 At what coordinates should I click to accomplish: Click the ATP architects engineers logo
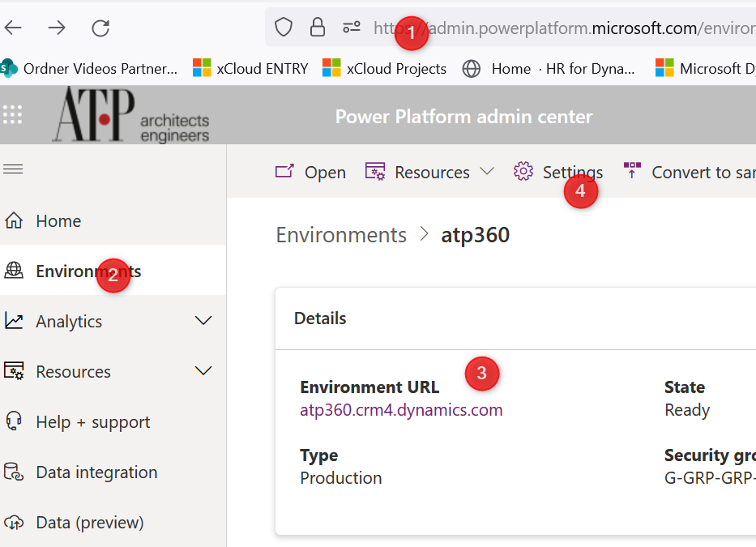coord(130,115)
